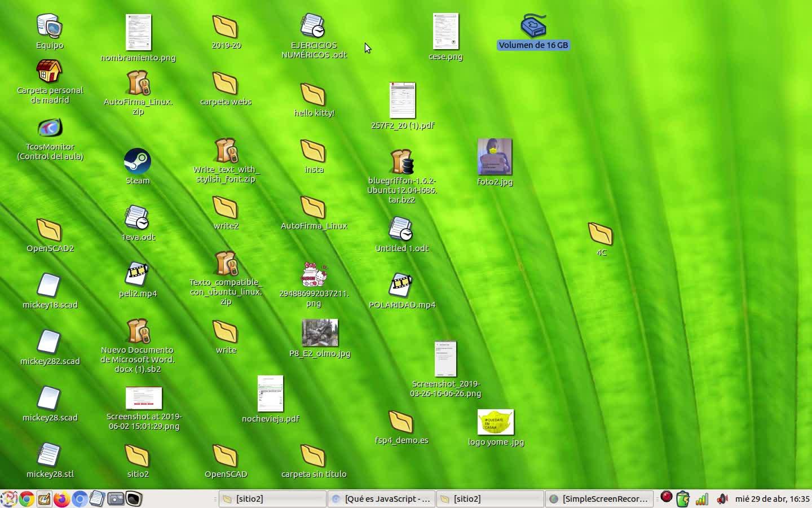Open the Carpeta personal de madrid icon
This screenshot has height=508, width=812.
click(50, 72)
